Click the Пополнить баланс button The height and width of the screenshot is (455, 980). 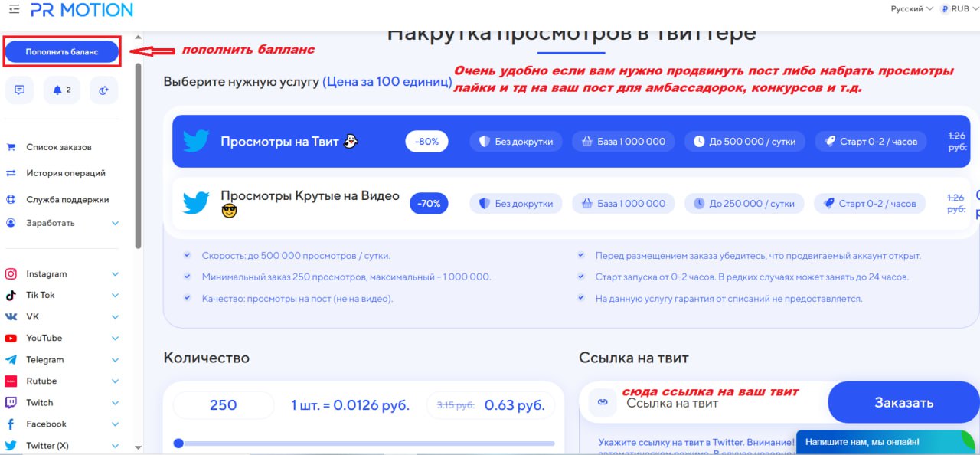(62, 52)
